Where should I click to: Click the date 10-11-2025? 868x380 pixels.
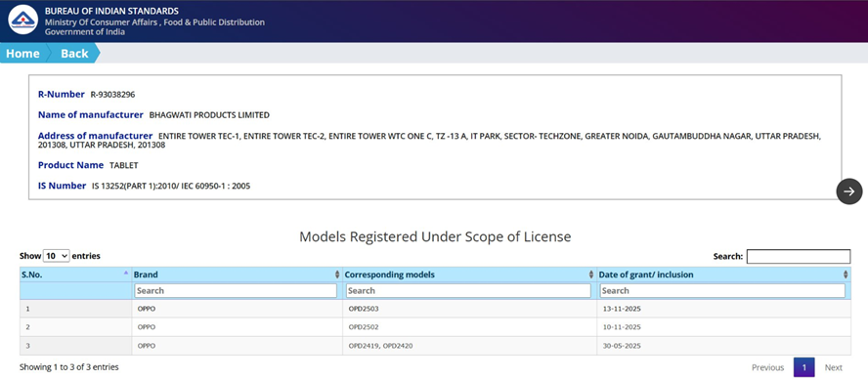point(622,327)
